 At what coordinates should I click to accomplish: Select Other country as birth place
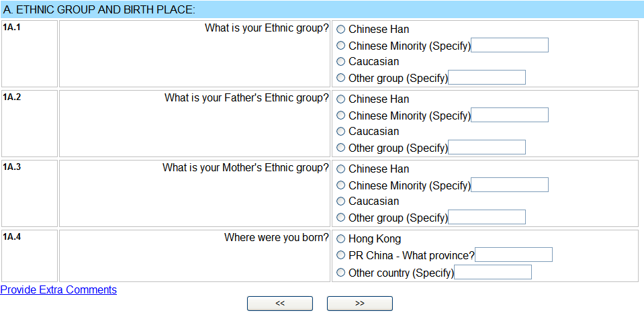tap(341, 273)
